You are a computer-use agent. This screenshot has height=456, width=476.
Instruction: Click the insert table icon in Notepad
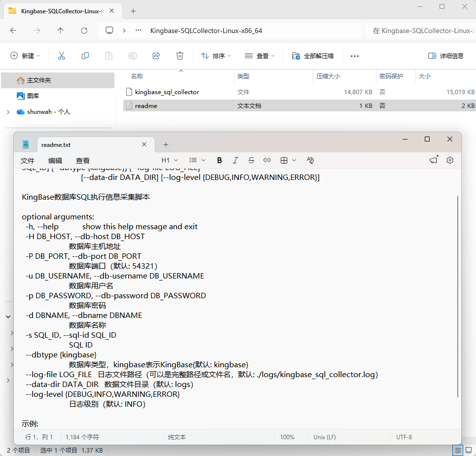[x=284, y=160]
